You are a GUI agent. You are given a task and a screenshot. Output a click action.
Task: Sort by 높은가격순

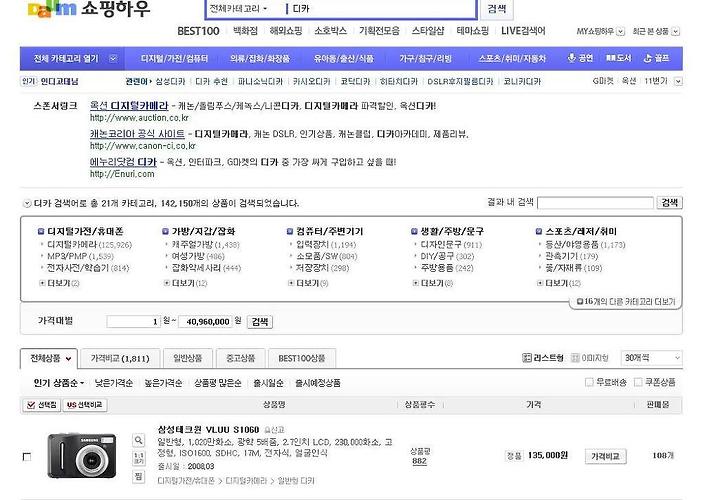pyautogui.click(x=163, y=382)
